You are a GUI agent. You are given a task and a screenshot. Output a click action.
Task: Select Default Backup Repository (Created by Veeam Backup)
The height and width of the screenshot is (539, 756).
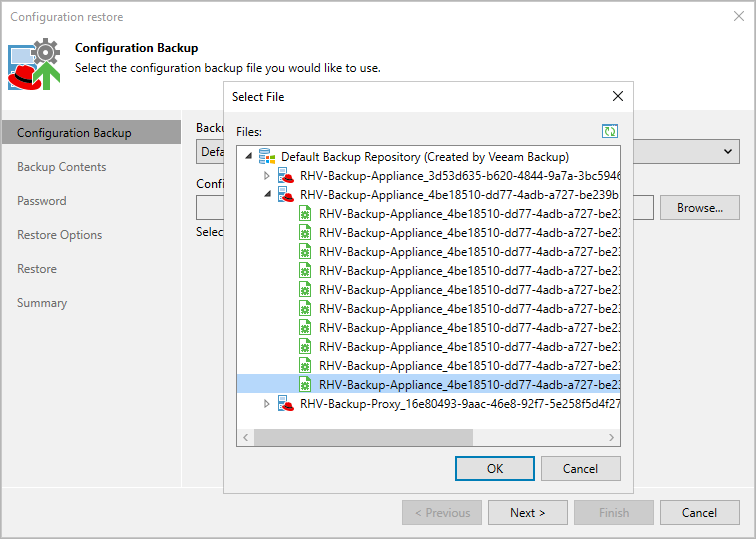[x=425, y=157]
